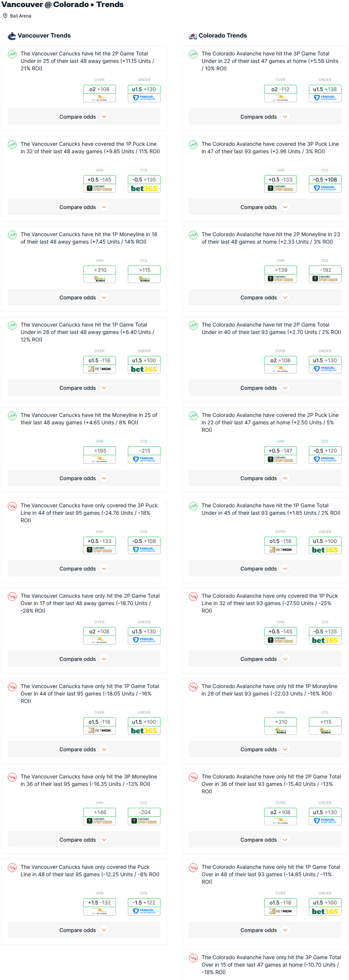Viewport: 349px width, 980px height.
Task: Select the -192 Colorado 2P Moneyline odds
Action: [325, 270]
